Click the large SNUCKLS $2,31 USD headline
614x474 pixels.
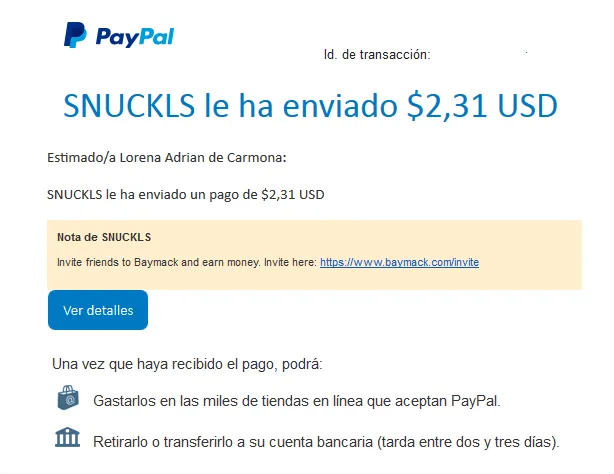pyautogui.click(x=310, y=106)
